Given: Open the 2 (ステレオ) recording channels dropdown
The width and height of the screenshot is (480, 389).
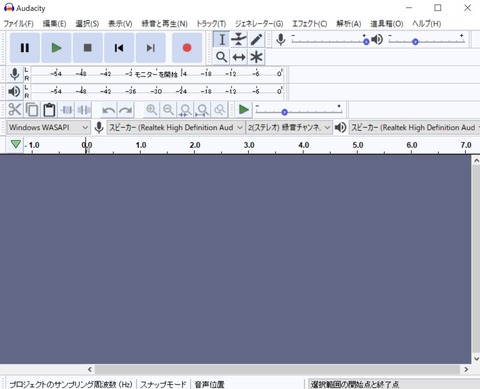Looking at the screenshot, I should (289, 127).
